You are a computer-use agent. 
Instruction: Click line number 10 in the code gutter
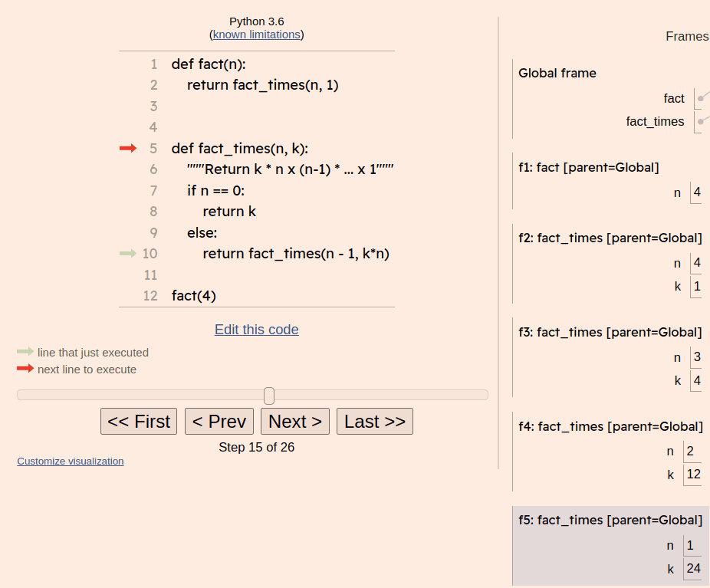pyautogui.click(x=150, y=254)
